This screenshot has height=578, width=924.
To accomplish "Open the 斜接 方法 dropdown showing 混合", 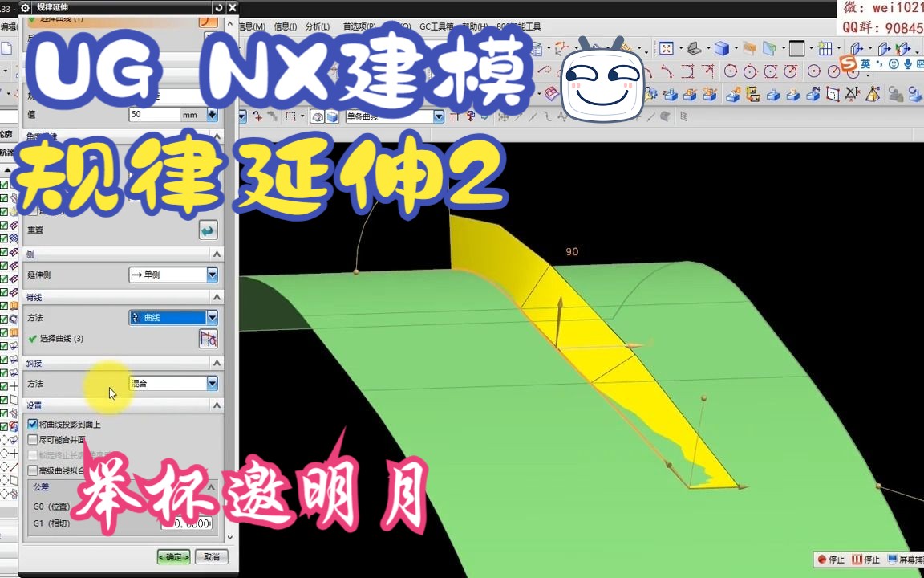I will point(211,384).
